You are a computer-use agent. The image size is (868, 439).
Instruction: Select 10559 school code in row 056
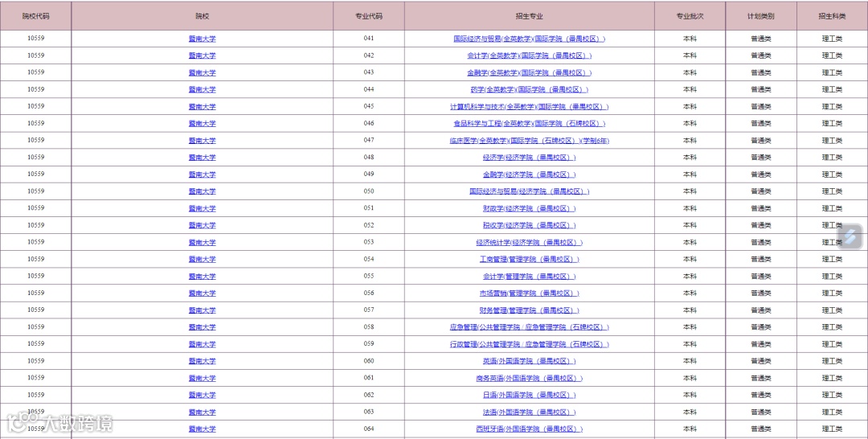pos(36,293)
